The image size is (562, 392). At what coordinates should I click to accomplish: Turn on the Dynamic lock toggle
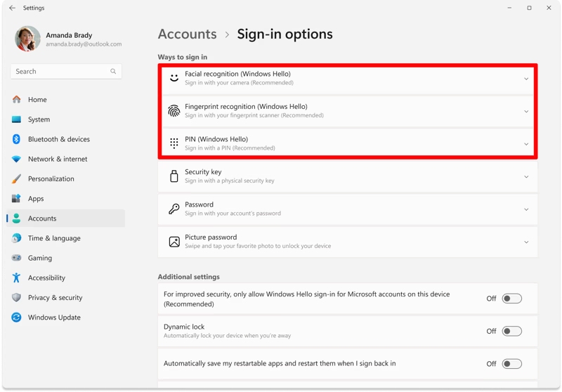click(x=511, y=331)
